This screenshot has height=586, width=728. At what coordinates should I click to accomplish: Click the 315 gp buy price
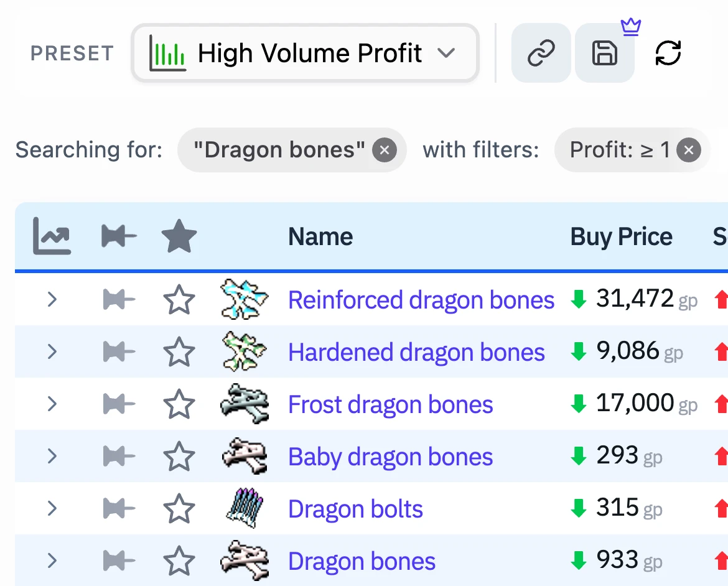click(x=629, y=508)
